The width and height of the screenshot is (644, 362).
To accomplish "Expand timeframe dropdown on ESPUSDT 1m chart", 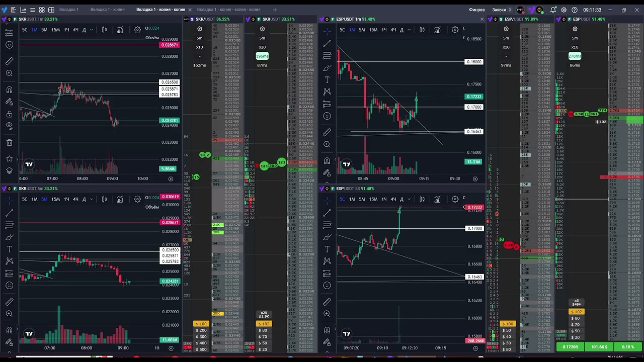I will (409, 30).
